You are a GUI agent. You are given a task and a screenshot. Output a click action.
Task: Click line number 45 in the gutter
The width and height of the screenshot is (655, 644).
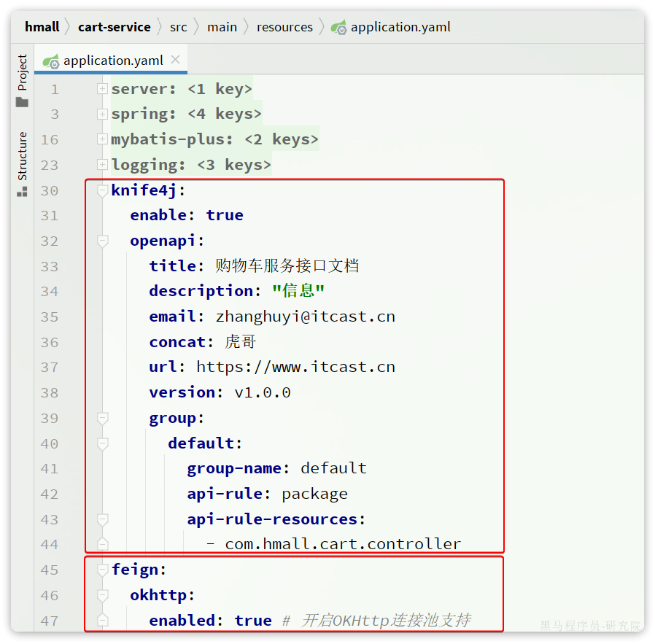point(50,570)
